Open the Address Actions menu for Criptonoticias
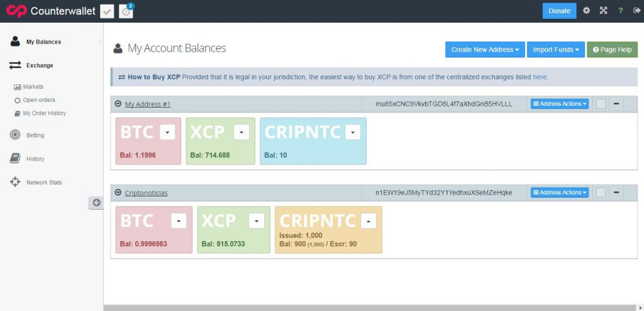644x311 pixels. coord(559,192)
